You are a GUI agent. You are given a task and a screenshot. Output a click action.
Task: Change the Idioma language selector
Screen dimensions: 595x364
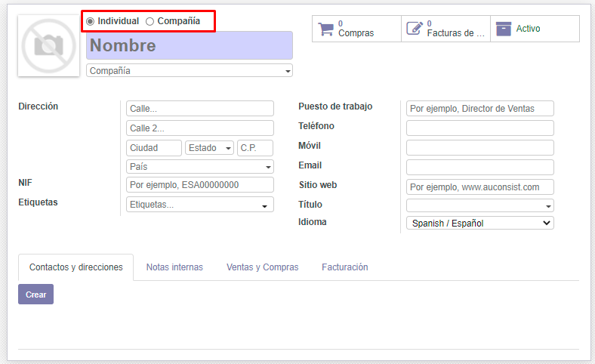(479, 223)
